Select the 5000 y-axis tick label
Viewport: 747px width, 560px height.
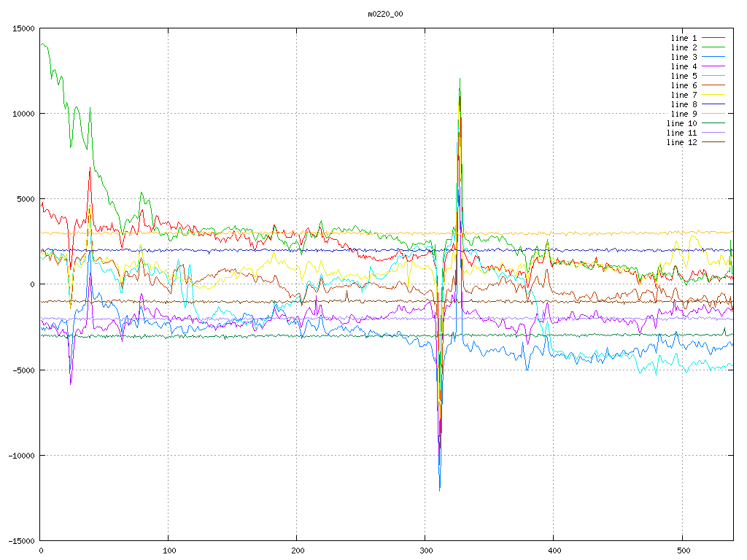pyautogui.click(x=24, y=199)
